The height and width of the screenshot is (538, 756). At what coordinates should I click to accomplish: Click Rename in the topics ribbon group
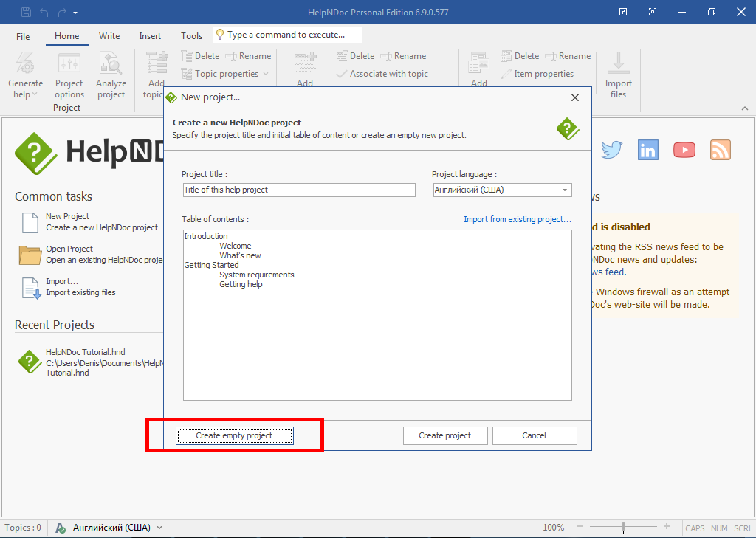[248, 56]
